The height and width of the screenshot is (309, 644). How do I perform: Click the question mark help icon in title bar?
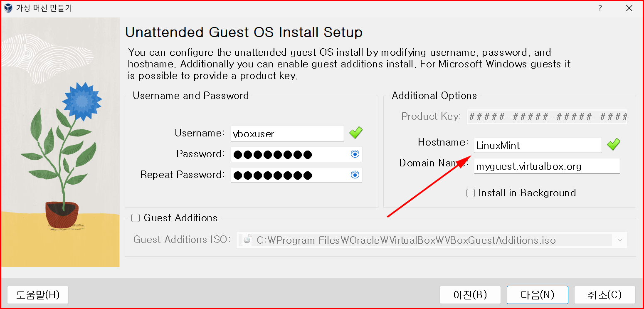[600, 8]
